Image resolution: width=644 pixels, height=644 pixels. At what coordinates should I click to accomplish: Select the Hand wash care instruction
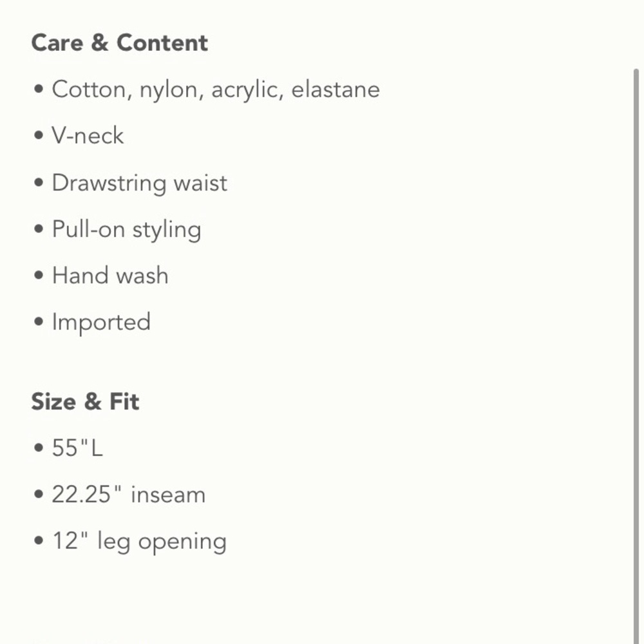coord(110,276)
